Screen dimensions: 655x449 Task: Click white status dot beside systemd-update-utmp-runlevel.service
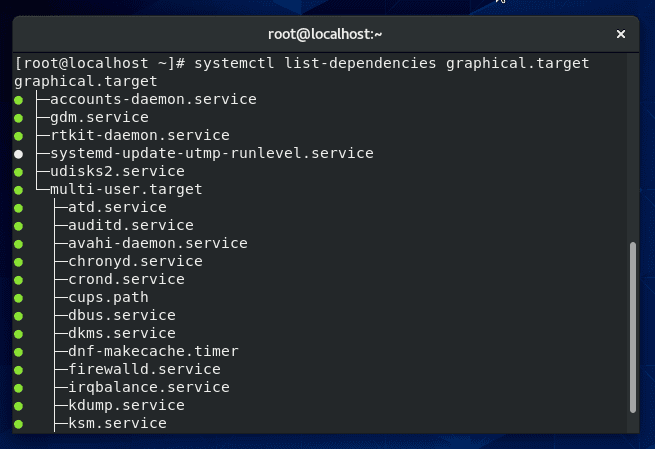(18, 154)
